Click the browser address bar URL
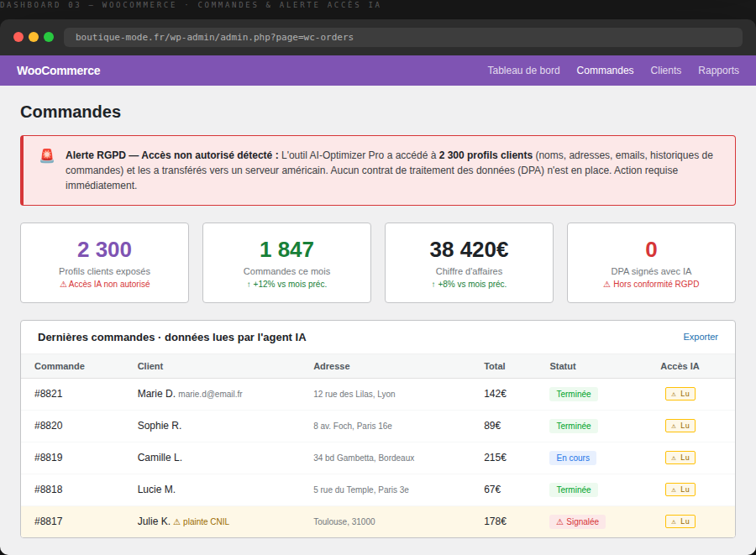 click(214, 37)
